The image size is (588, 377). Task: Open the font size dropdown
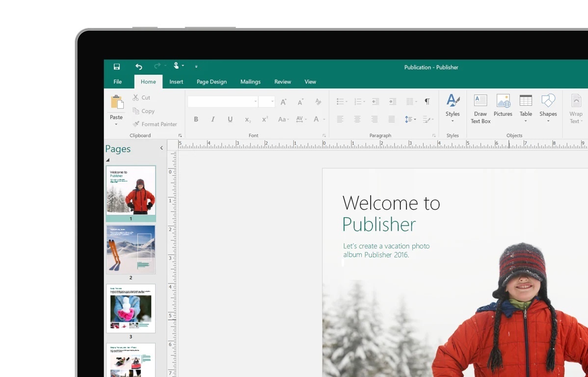272,101
